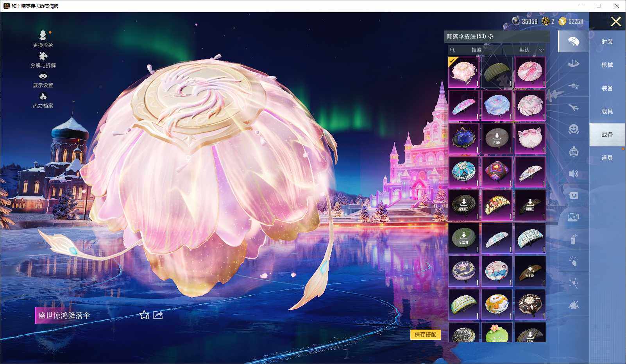Switch to the 枪械 tab

point(607,65)
